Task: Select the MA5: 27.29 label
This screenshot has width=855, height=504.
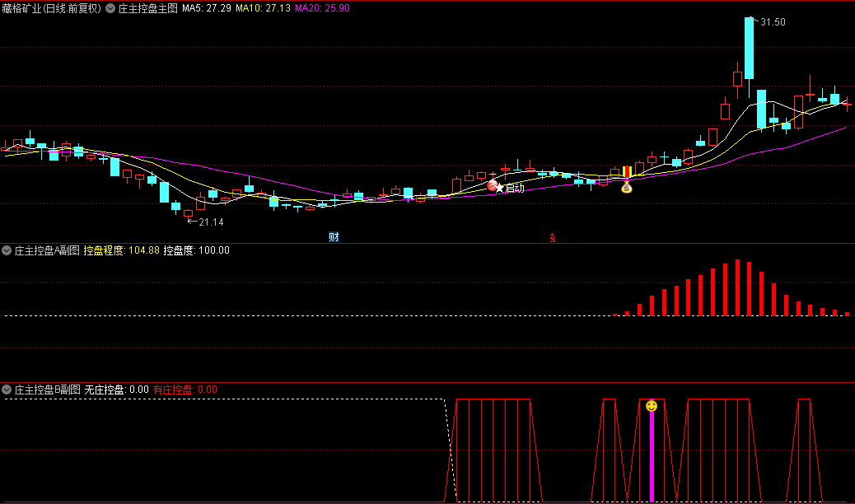Action: pos(206,8)
